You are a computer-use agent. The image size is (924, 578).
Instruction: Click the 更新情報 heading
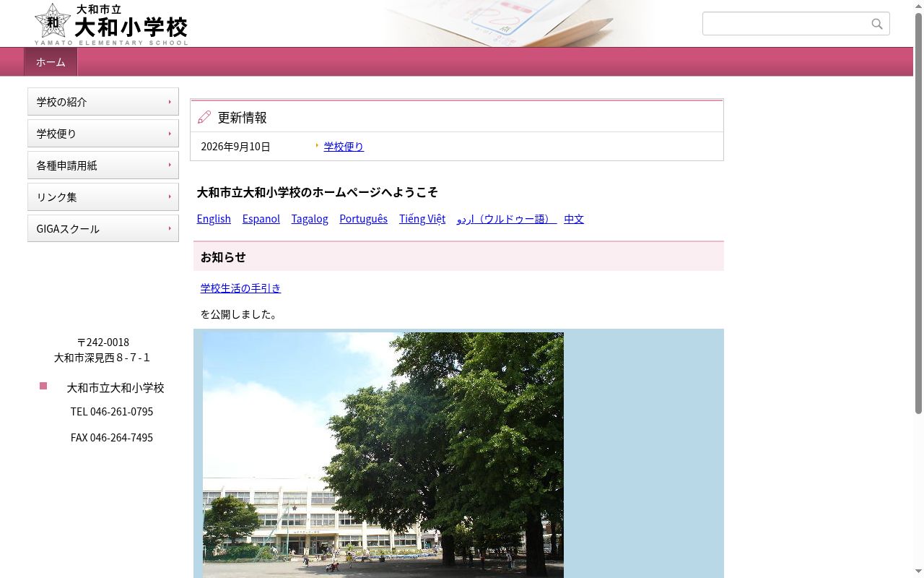click(243, 117)
